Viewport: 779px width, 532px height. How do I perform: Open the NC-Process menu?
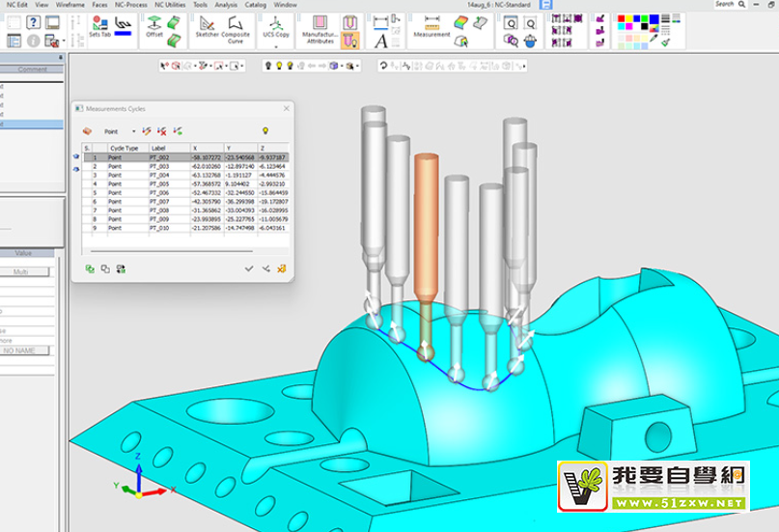point(130,5)
